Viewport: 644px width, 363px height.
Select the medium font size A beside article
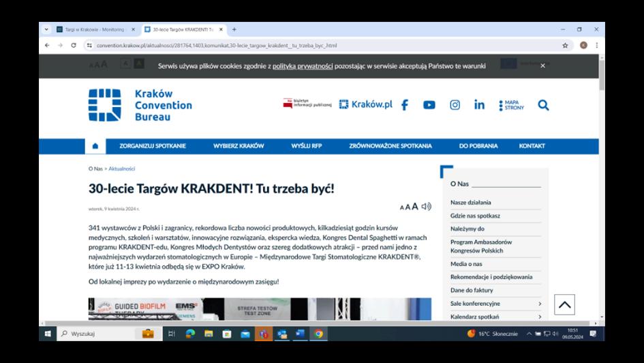[408, 207]
